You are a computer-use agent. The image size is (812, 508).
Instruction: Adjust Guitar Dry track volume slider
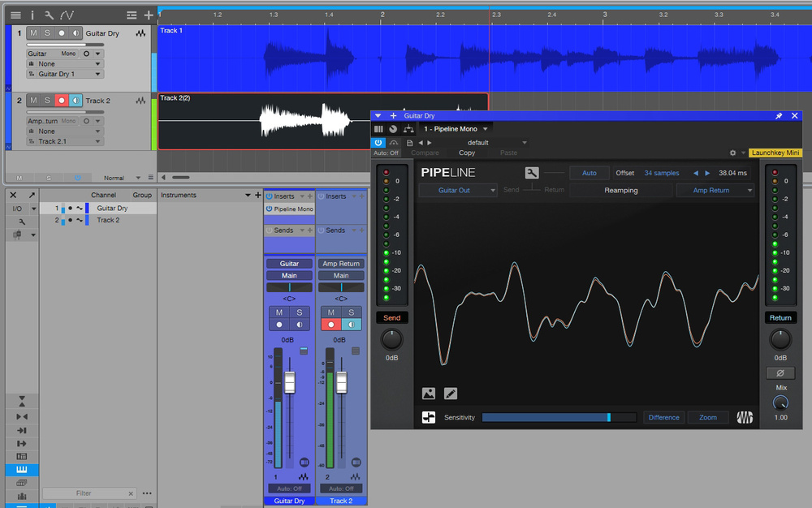point(65,45)
